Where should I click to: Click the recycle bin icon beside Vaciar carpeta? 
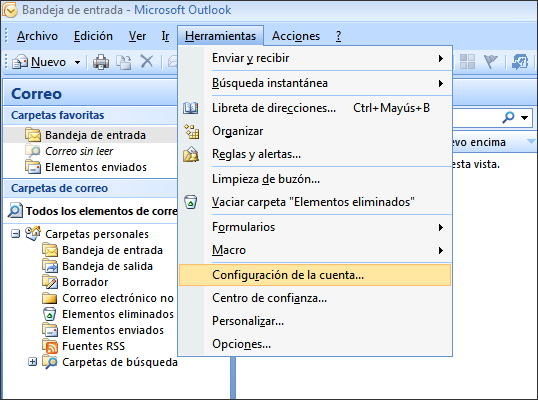(x=190, y=202)
